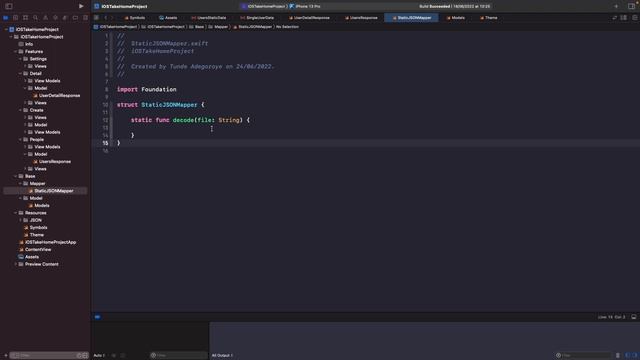Open the symbol navigator icon
The width and height of the screenshot is (640, 360).
click(x=25, y=18)
